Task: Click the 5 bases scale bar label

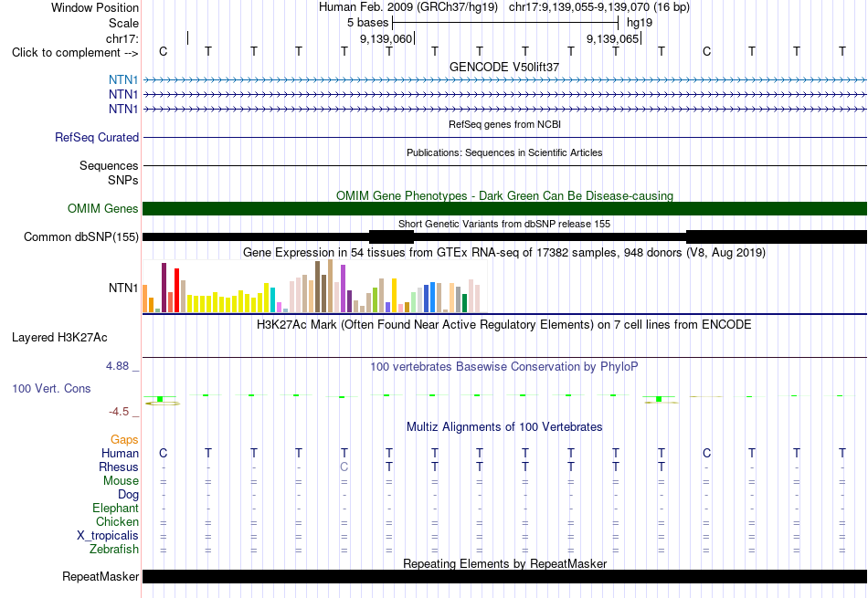Action: pyautogui.click(x=367, y=23)
